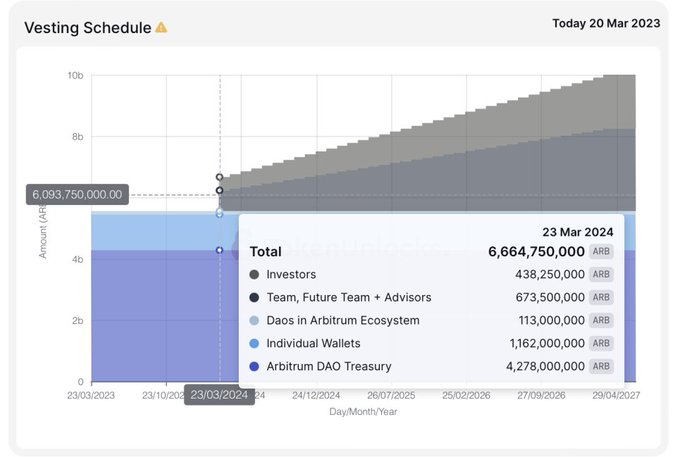Click the 4,278,000,000 DAO Treasury amount

tap(546, 366)
